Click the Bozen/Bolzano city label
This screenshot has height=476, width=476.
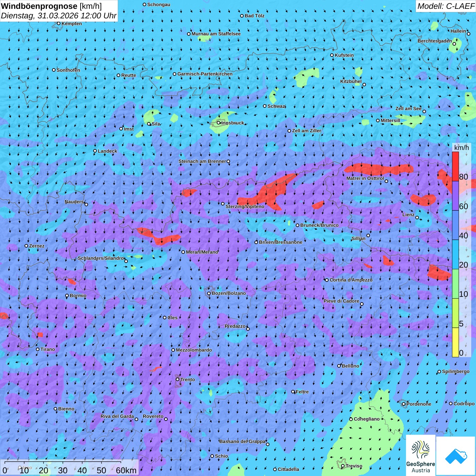point(228,293)
